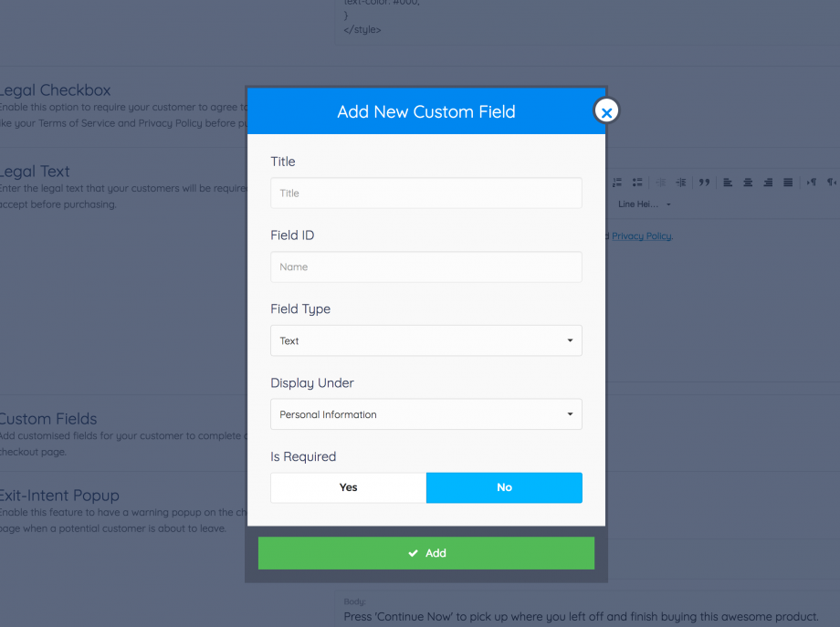This screenshot has height=627, width=840.
Task: Open the Privacy Policy link
Action: point(641,236)
